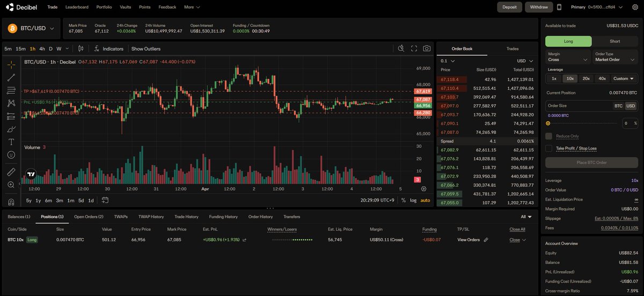Switch to Short side
The height and width of the screenshot is (296, 644).
(615, 41)
